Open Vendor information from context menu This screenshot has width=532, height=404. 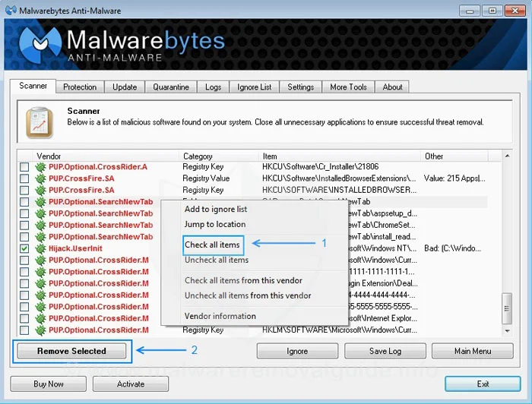(x=220, y=316)
